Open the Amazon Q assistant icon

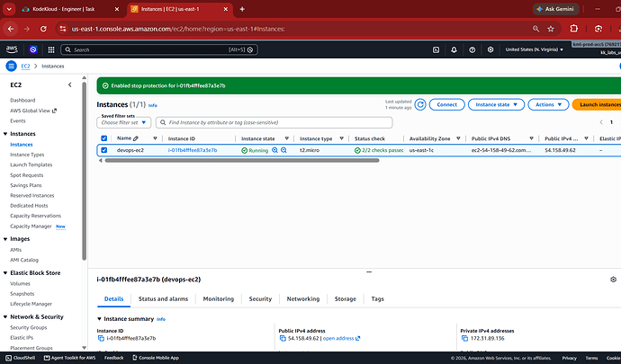click(33, 49)
